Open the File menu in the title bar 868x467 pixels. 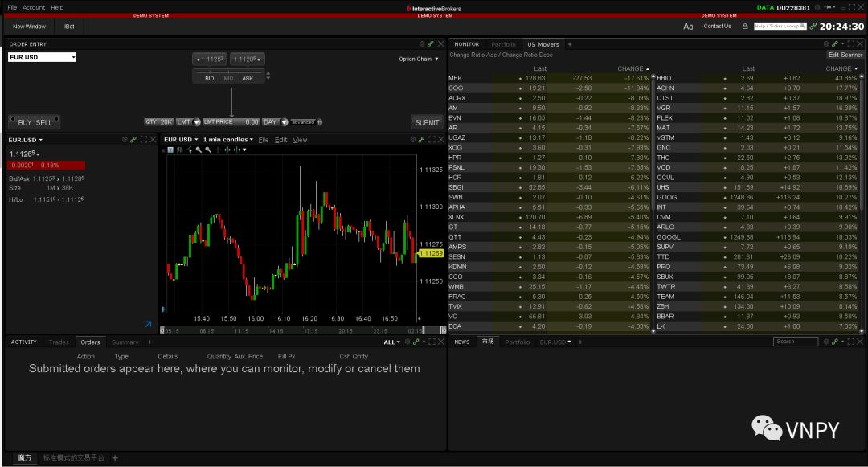pos(12,8)
